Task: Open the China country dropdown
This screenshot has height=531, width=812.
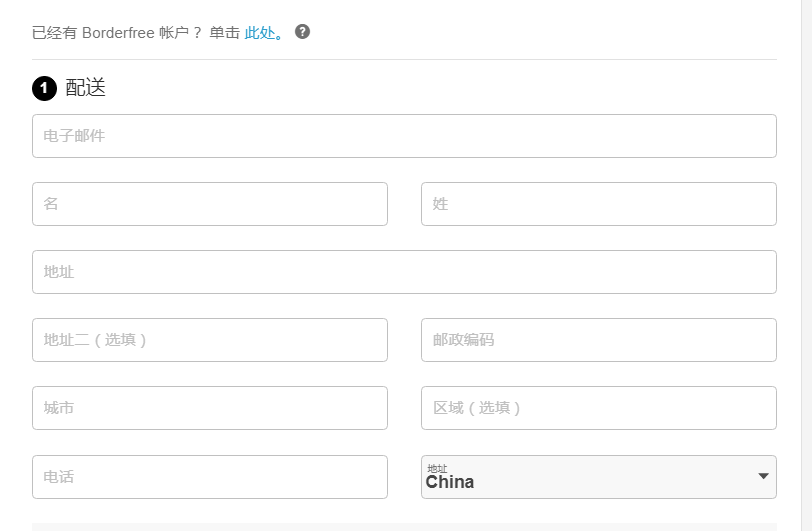Action: point(590,478)
